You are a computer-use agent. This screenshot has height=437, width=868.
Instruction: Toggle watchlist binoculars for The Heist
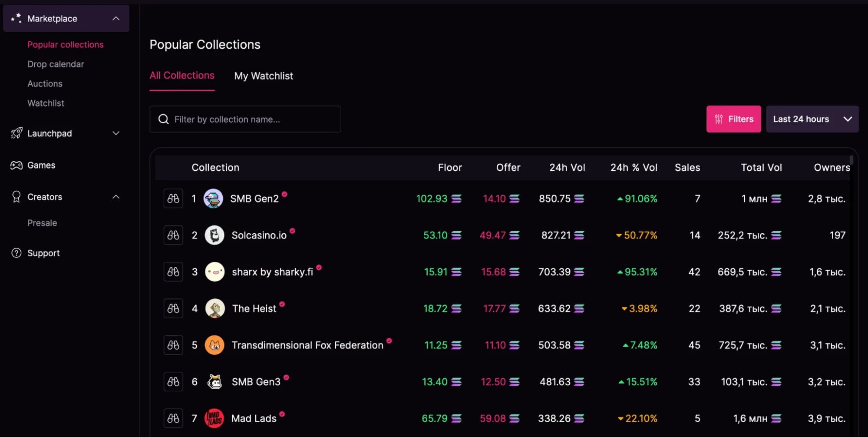coord(173,308)
